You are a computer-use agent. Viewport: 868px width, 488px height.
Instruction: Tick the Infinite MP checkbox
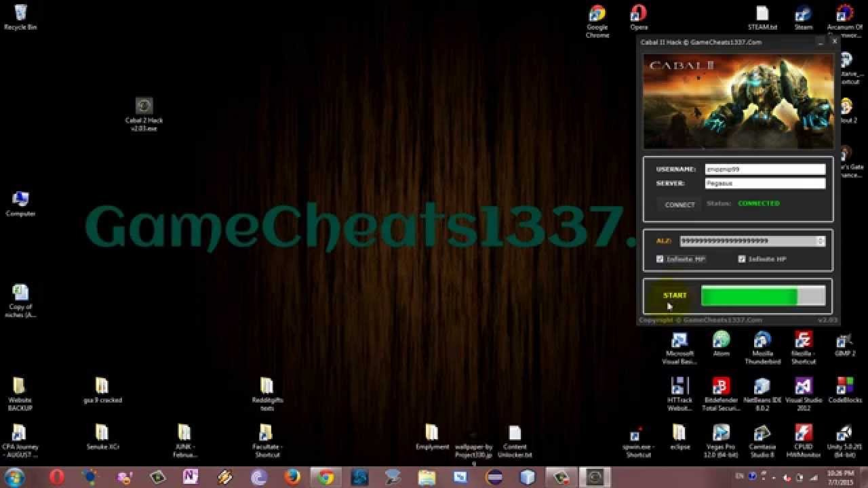[x=660, y=259]
